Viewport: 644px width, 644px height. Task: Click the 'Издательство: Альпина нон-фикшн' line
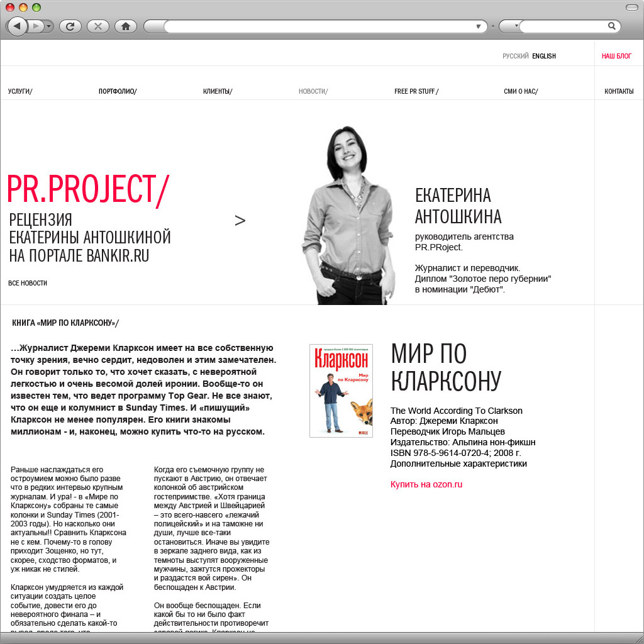coord(463,442)
